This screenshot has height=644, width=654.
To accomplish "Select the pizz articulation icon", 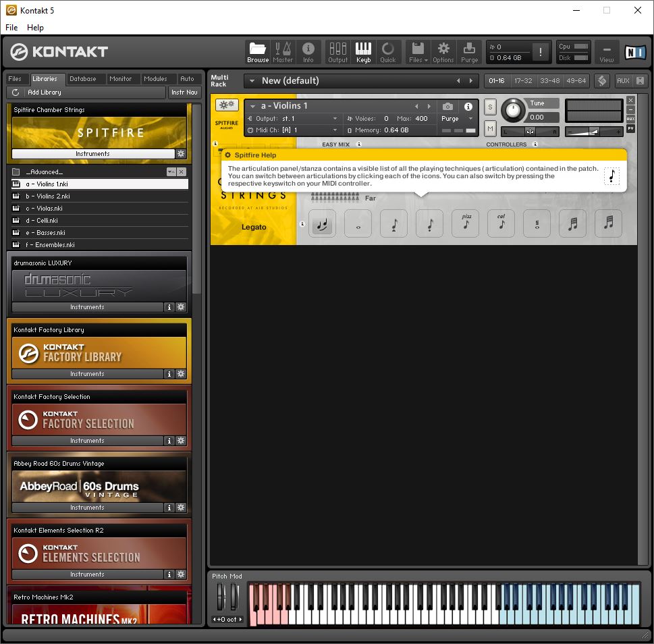I will [466, 223].
